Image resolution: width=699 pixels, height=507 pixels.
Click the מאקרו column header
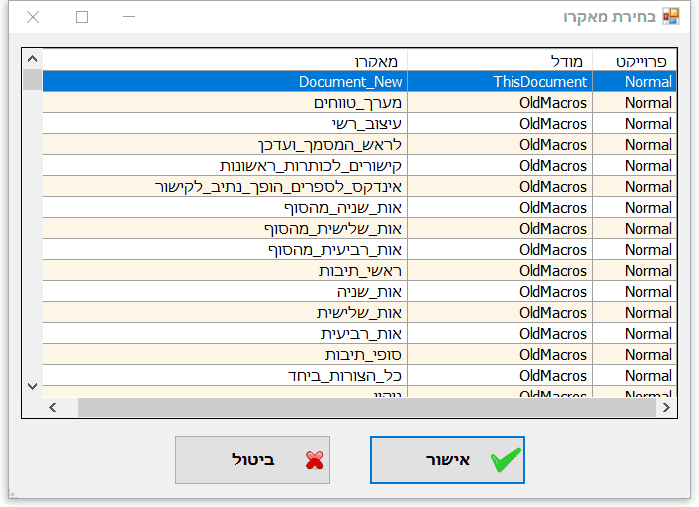225,61
